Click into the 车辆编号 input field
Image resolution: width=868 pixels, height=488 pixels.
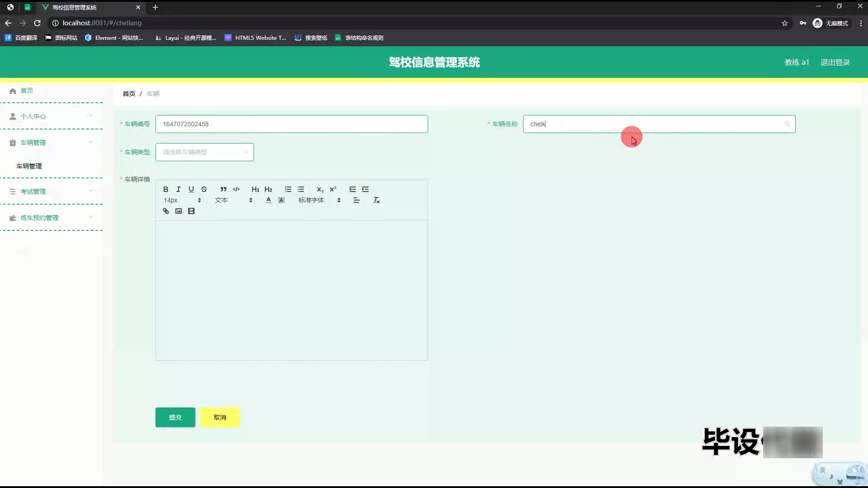291,124
